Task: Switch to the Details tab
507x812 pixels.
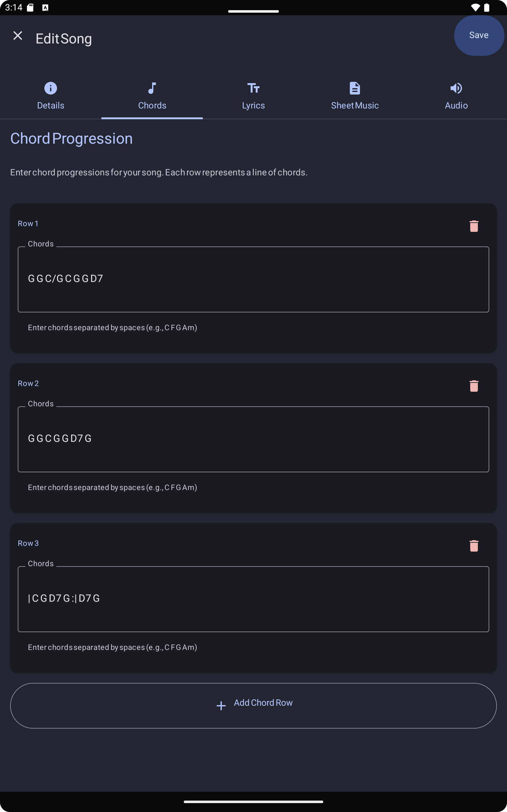Action: point(50,96)
